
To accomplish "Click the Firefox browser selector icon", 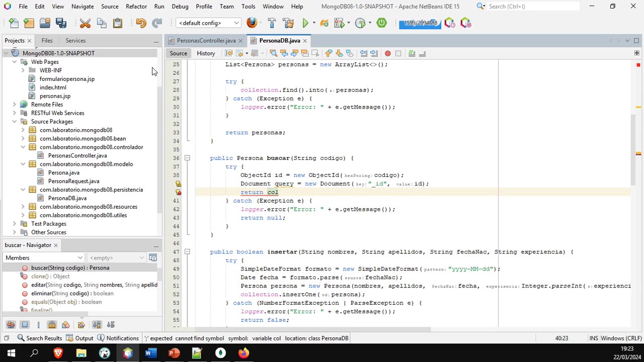I will click(x=252, y=23).
